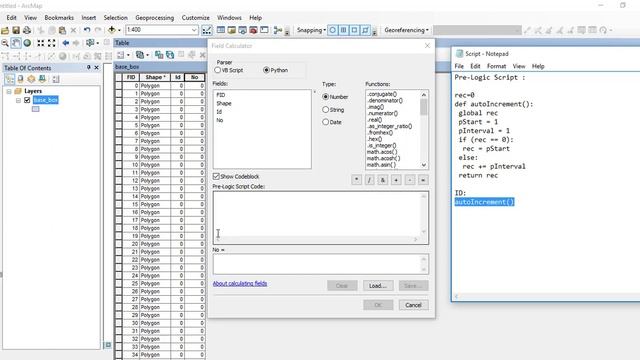Open Related Tables dropdown arrow in Table toolbar
Image resolution: width=640 pixels, height=360 pixels.
pos(147,55)
